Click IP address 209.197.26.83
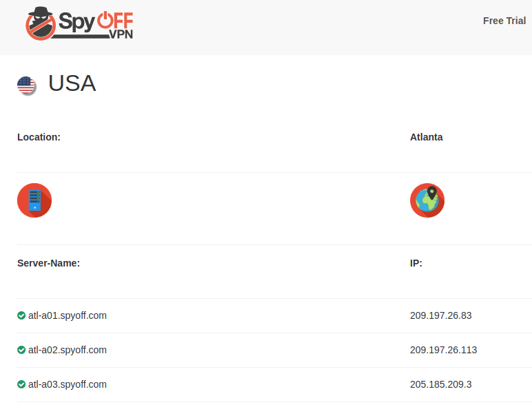 pos(440,315)
